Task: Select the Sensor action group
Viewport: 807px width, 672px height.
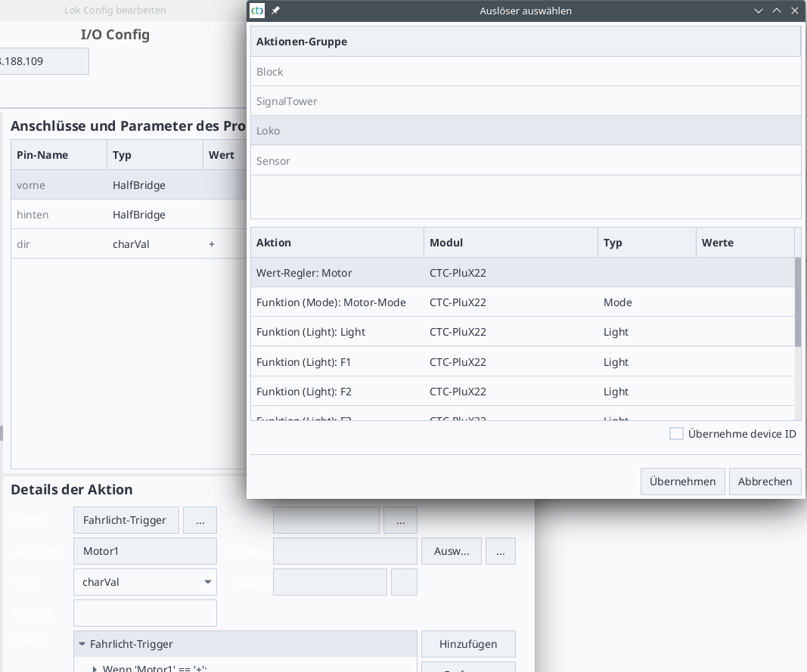Action: 525,161
